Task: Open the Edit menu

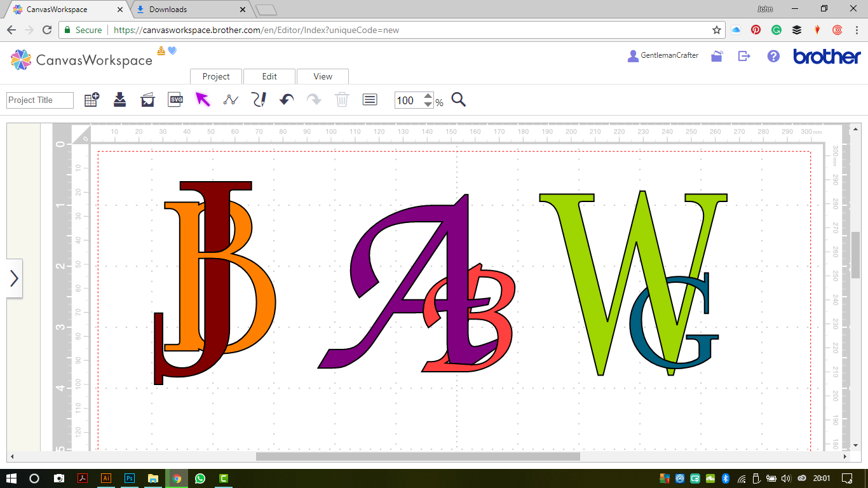Action: click(269, 76)
